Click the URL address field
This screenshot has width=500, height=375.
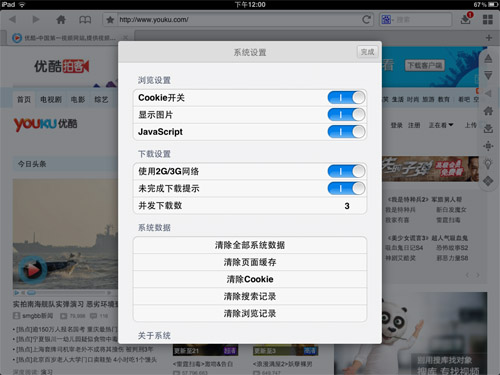pos(238,20)
